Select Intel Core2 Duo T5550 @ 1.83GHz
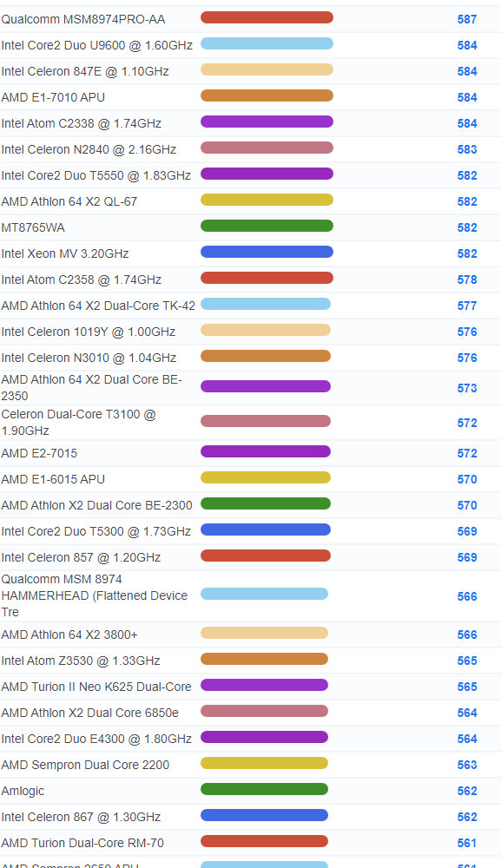This screenshot has width=501, height=868. 96,175
